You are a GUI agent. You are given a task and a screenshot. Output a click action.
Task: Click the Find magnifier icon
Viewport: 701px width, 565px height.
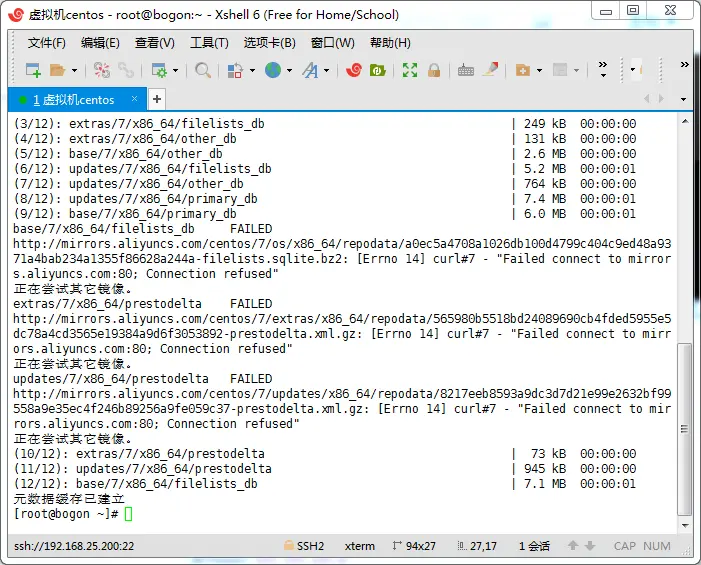pos(203,70)
